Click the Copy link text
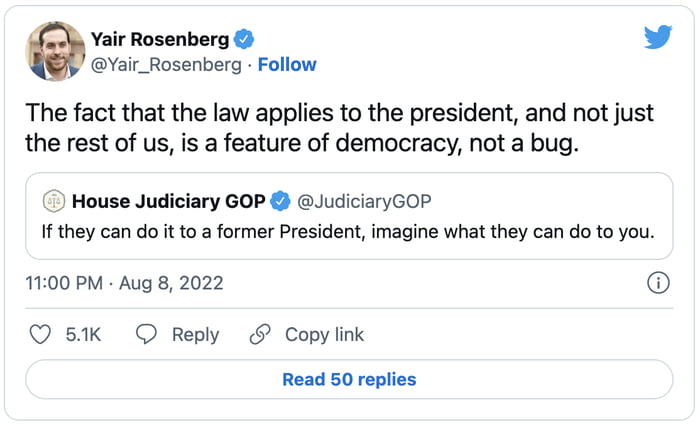The image size is (700, 427). point(324,335)
